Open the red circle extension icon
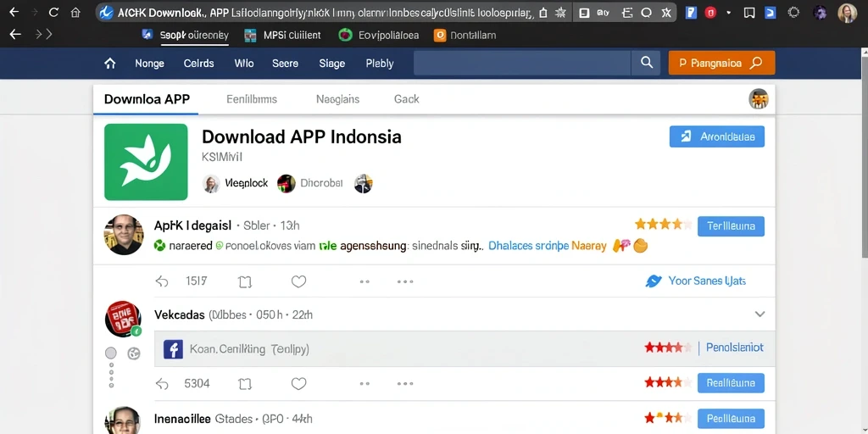Image resolution: width=868 pixels, height=434 pixels. [x=711, y=13]
